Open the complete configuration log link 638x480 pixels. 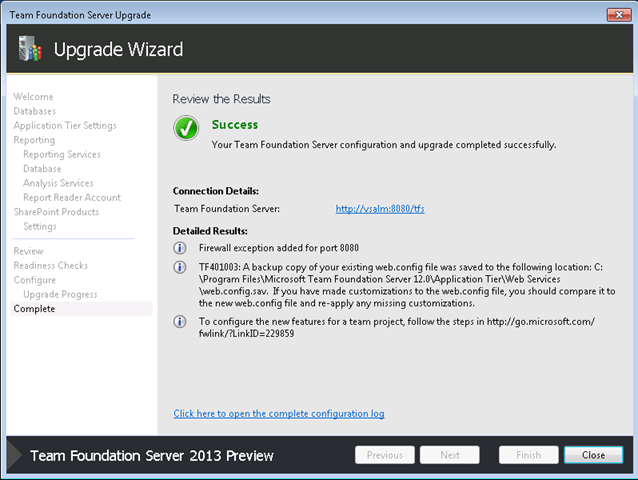279,413
